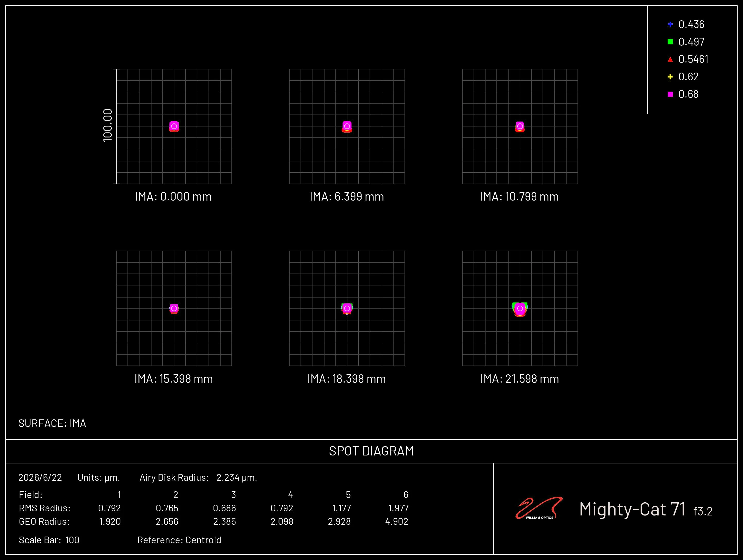Click the GEO Radius value 2.928
743x560 pixels.
pos(339,522)
